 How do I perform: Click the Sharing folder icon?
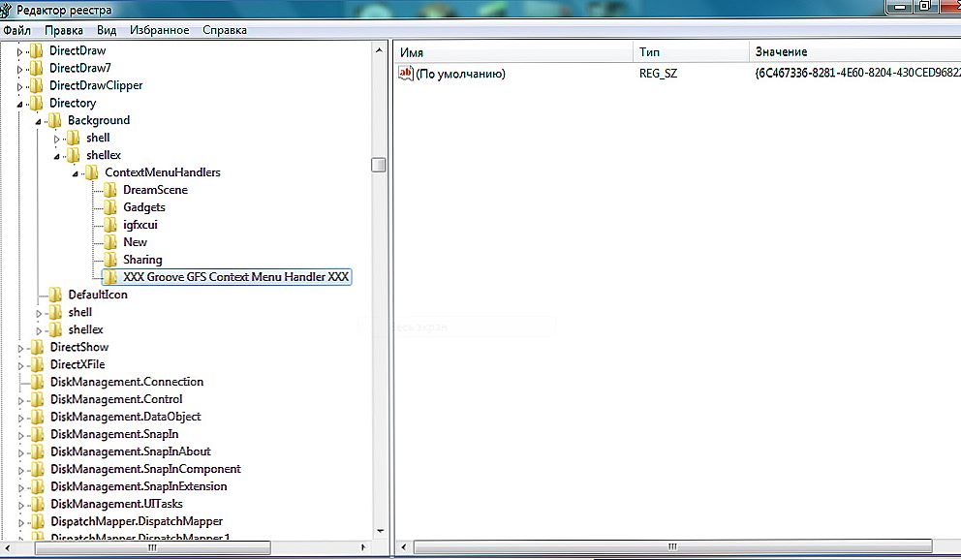(x=110, y=260)
